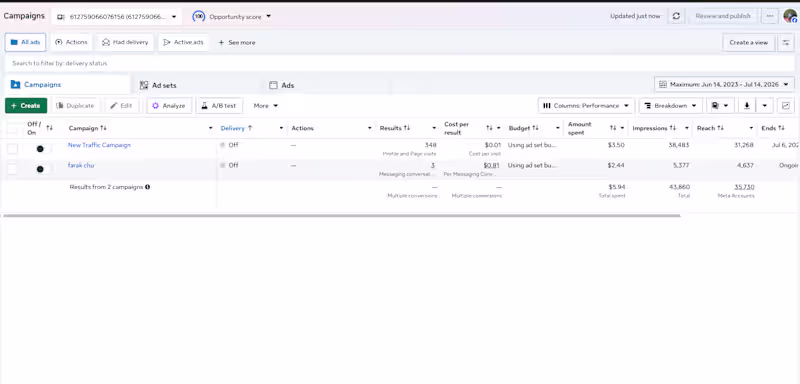The width and height of the screenshot is (800, 384).
Task: Select the farak chu campaign checkbox
Action: [12, 169]
